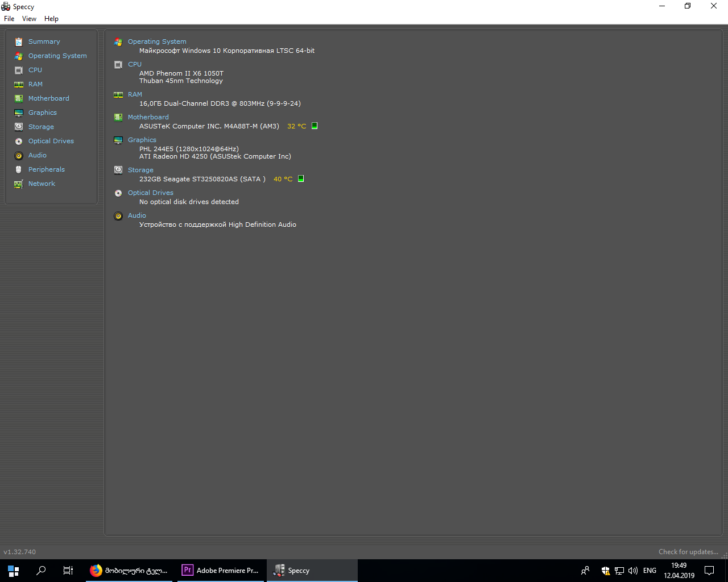
Task: Click the text 'AMD Phenom II X6 1050T'
Action: point(181,73)
